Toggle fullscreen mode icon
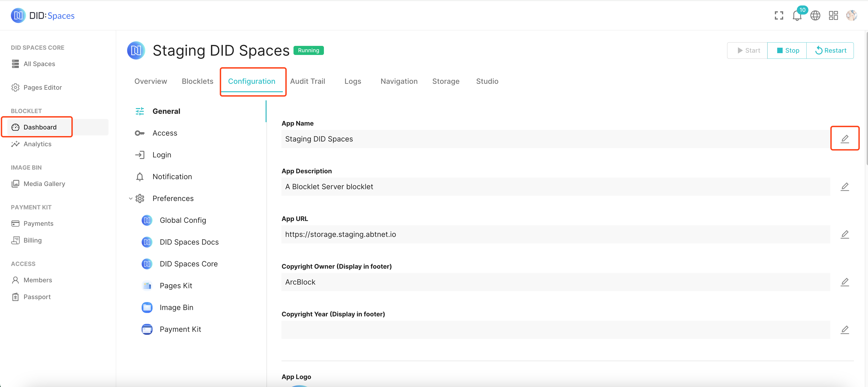Viewport: 868px width, 387px height. coord(779,15)
